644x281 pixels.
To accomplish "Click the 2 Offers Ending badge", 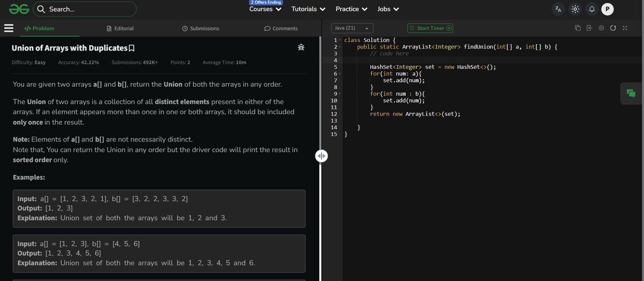I will [x=266, y=3].
